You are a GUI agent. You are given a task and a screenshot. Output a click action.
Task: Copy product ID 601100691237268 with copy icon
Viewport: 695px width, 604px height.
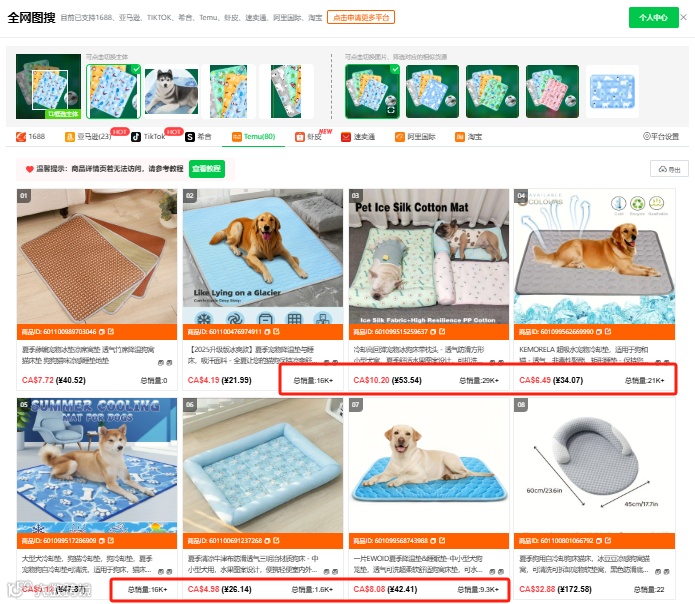[x=267, y=541]
